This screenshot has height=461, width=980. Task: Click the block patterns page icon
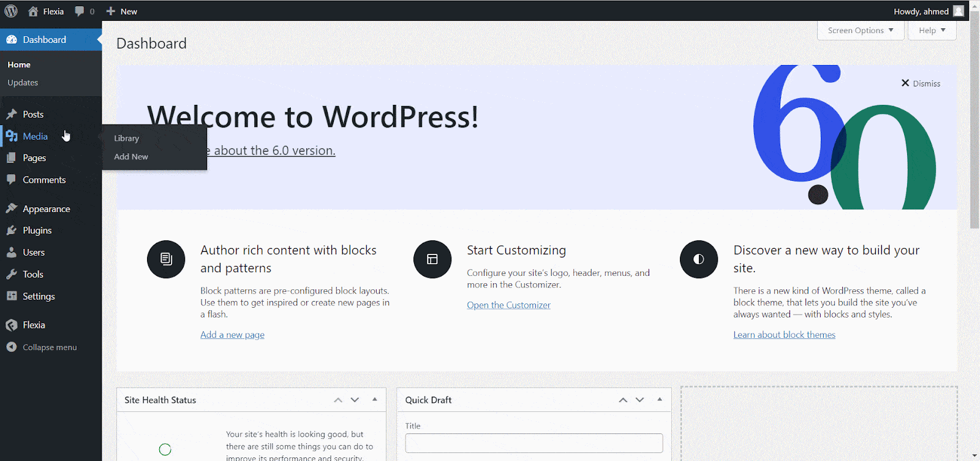[166, 259]
